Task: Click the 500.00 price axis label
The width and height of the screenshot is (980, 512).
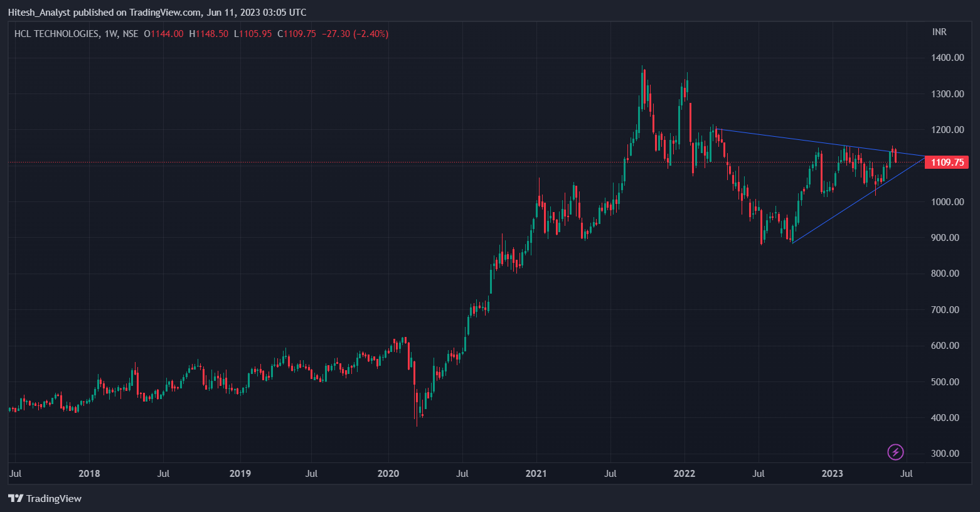Action: click(945, 382)
